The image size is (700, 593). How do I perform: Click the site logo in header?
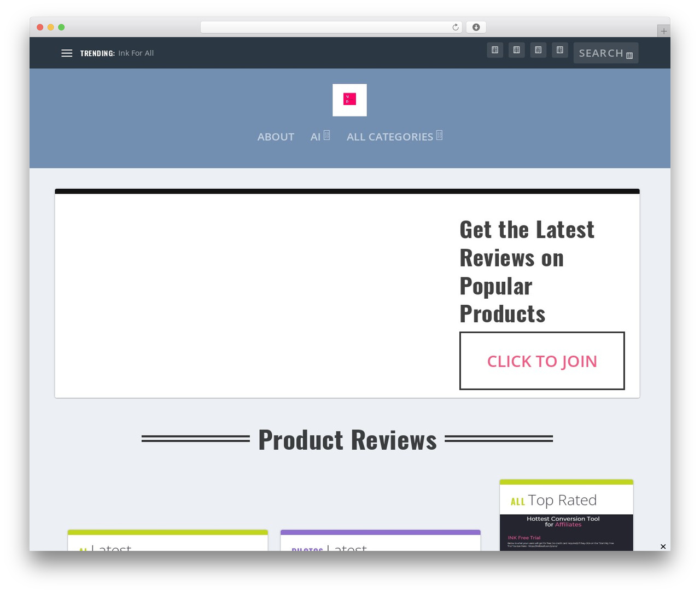349,100
